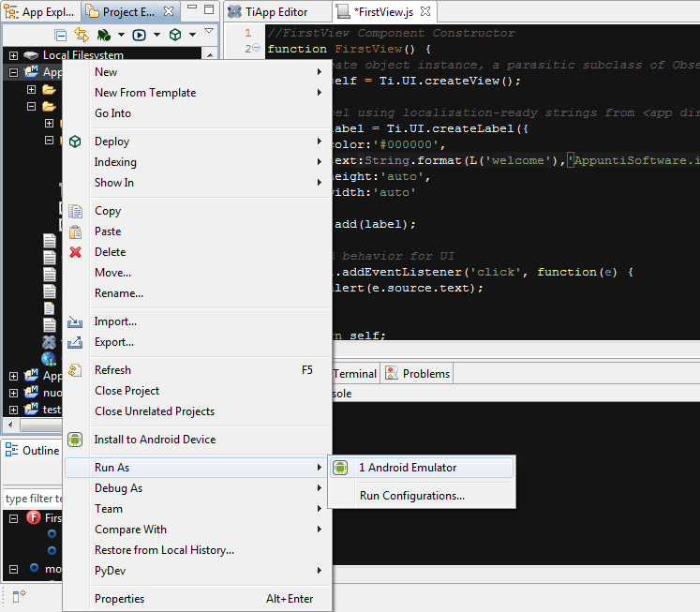Maximize the Project Explorer panel
The width and height of the screenshot is (700, 612).
[x=209, y=9]
